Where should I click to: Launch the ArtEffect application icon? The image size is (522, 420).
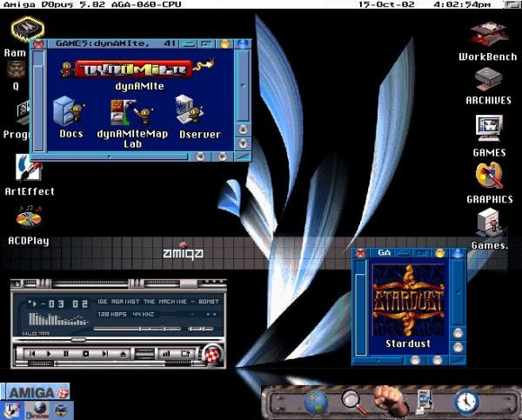28,168
